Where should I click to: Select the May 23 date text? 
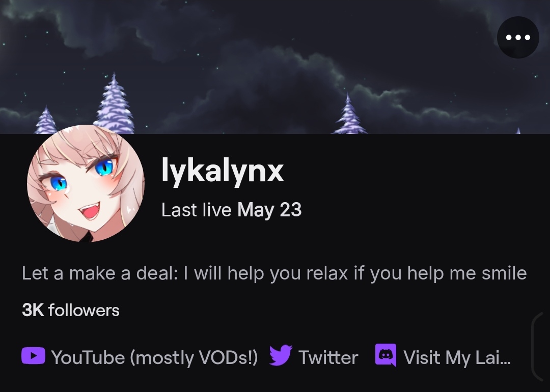click(269, 210)
